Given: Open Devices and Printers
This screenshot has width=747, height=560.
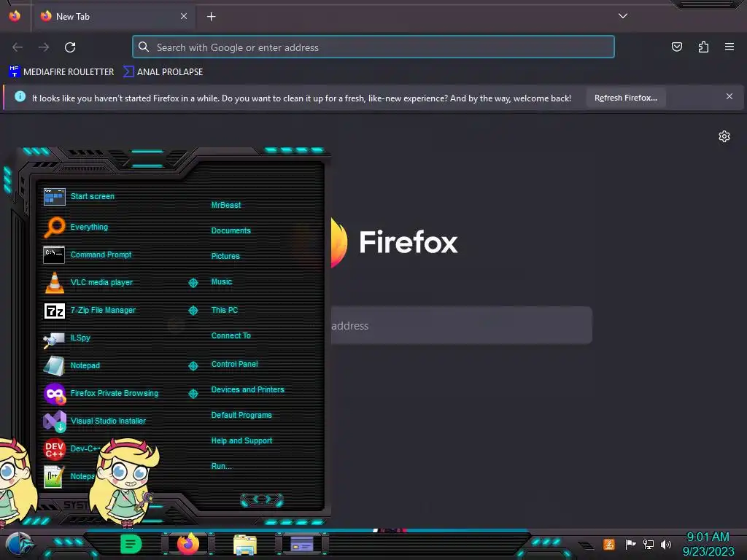Looking at the screenshot, I should pyautogui.click(x=248, y=389).
